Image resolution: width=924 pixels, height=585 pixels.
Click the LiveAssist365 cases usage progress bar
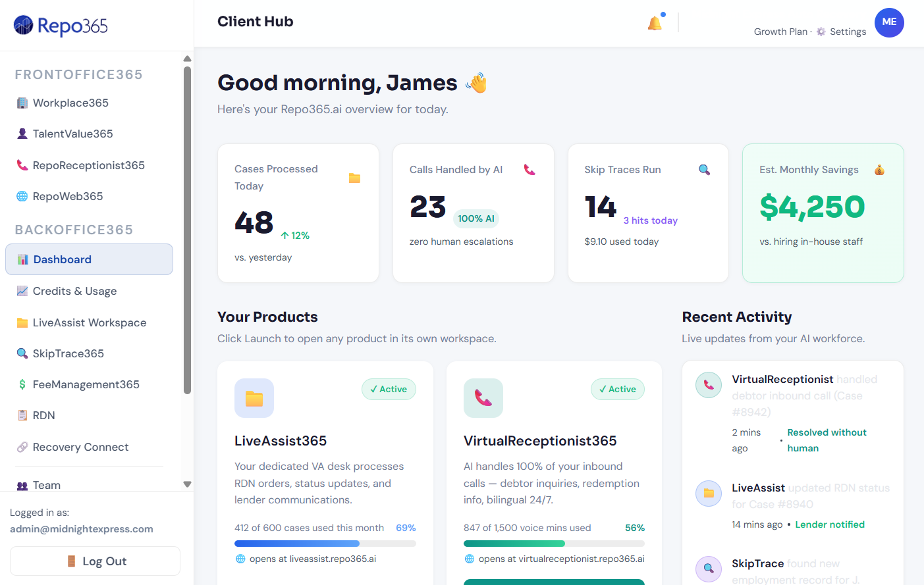pyautogui.click(x=325, y=544)
